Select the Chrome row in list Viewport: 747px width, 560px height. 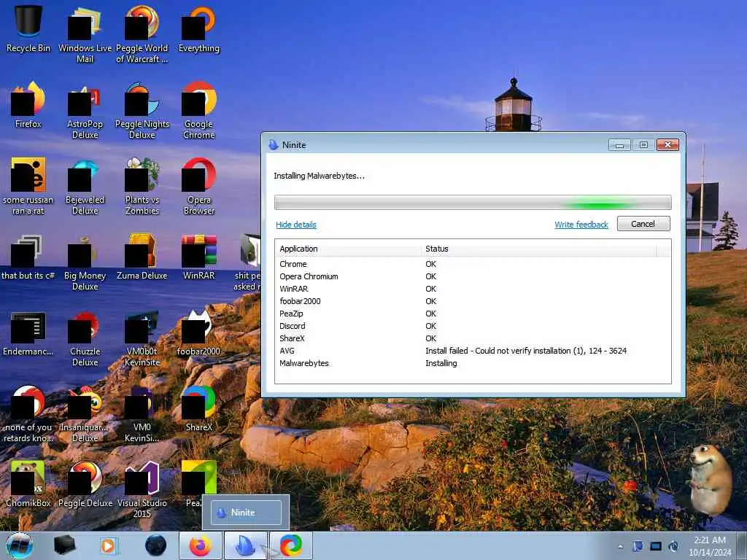tap(473, 264)
